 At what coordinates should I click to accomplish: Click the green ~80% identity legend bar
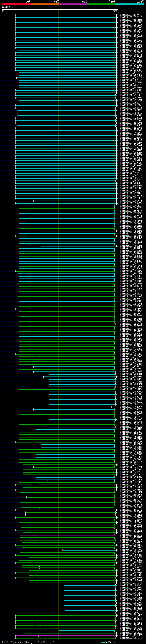click(x=101, y=4)
